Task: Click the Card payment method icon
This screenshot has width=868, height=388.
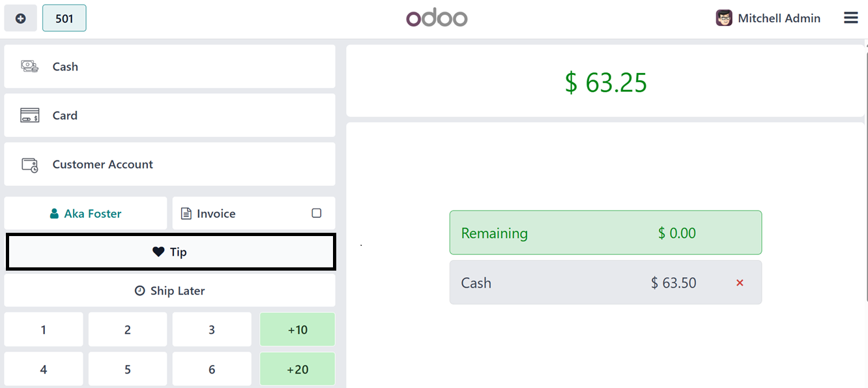Action: click(x=29, y=115)
